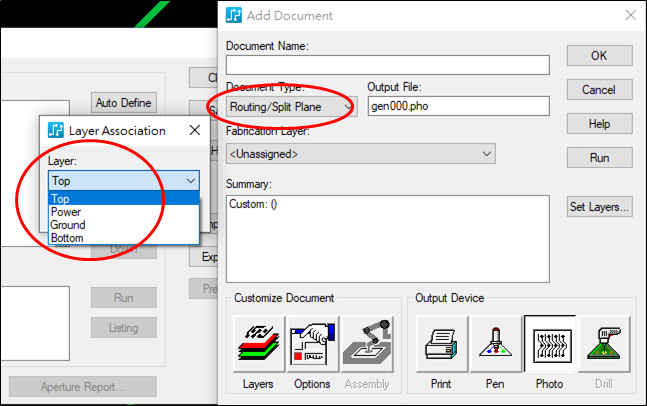
Task: Click the OK button
Action: (598, 56)
